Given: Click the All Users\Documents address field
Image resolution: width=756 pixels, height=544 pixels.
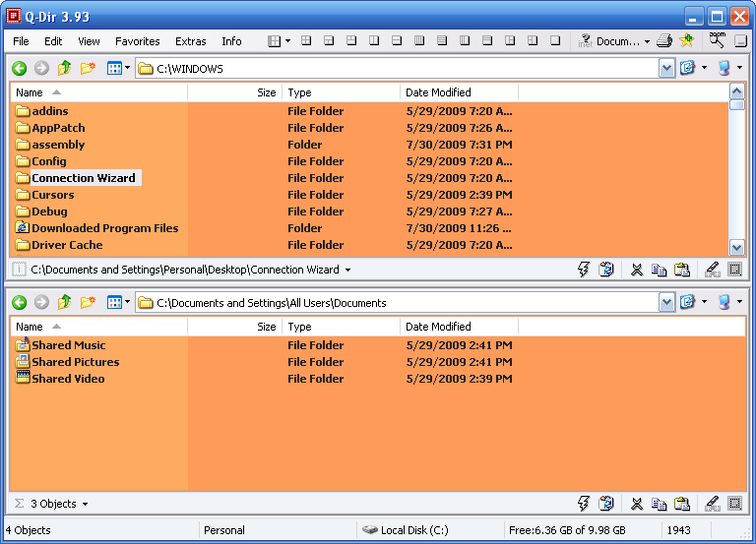Looking at the screenshot, I should click(397, 303).
